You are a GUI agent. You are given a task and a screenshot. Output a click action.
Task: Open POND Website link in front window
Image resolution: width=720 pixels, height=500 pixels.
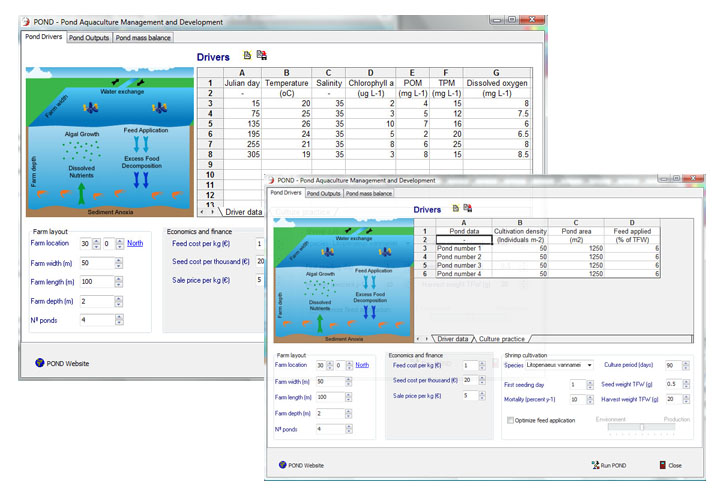pyautogui.click(x=306, y=466)
